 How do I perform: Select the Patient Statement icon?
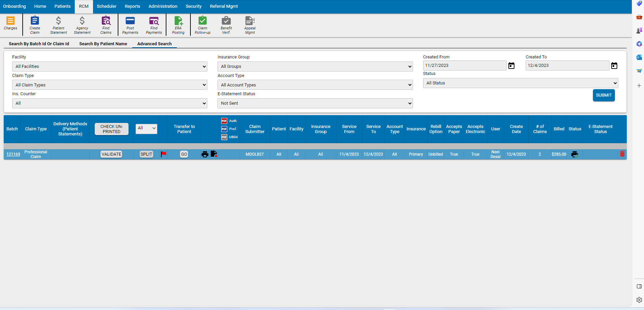tap(58, 25)
